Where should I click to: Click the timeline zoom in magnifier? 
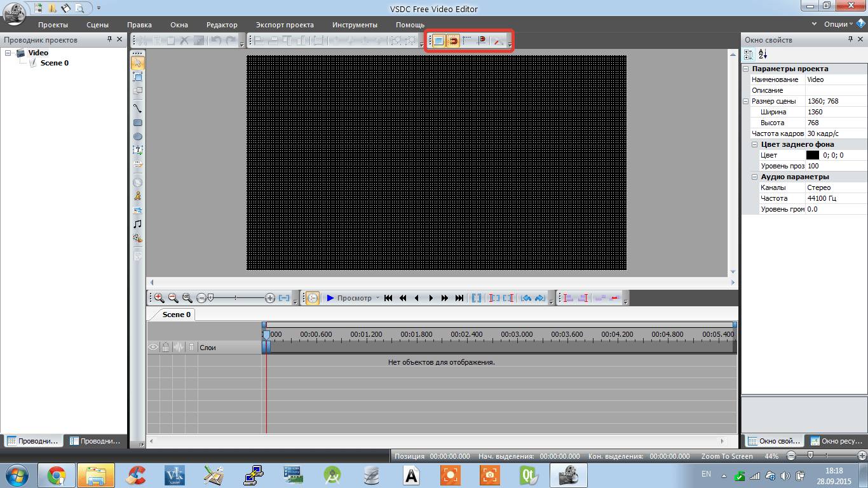(x=159, y=297)
